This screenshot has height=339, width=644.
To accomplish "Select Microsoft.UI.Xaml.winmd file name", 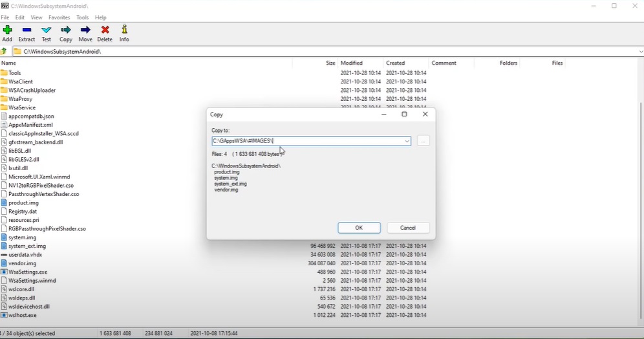I will (x=39, y=177).
